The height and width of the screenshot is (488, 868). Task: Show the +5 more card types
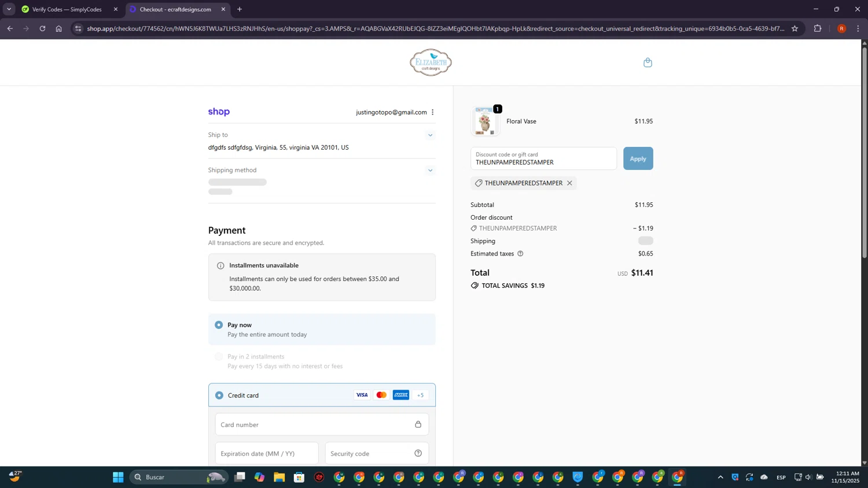tap(421, 395)
